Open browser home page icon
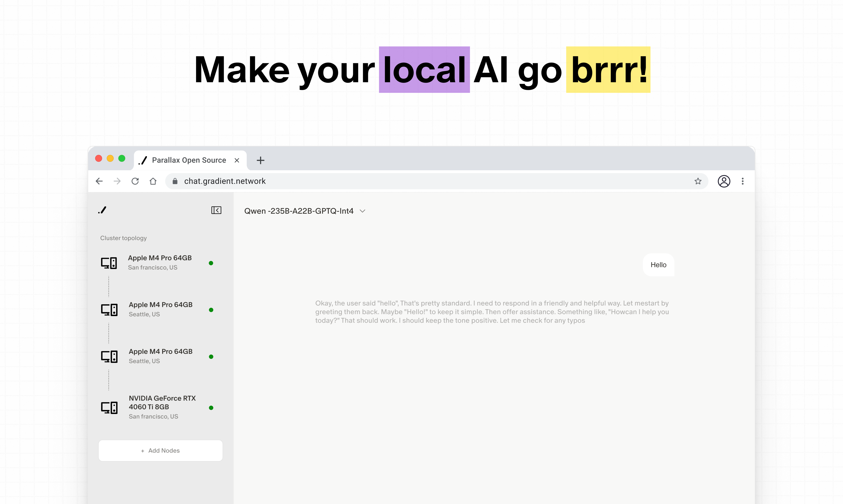Image resolution: width=843 pixels, height=504 pixels. click(x=153, y=181)
